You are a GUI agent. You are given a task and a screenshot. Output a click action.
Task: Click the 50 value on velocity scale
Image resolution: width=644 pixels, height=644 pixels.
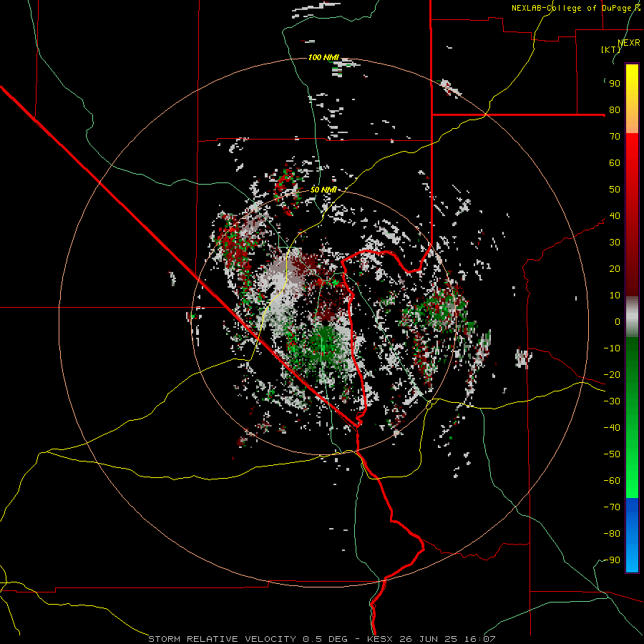tap(615, 190)
